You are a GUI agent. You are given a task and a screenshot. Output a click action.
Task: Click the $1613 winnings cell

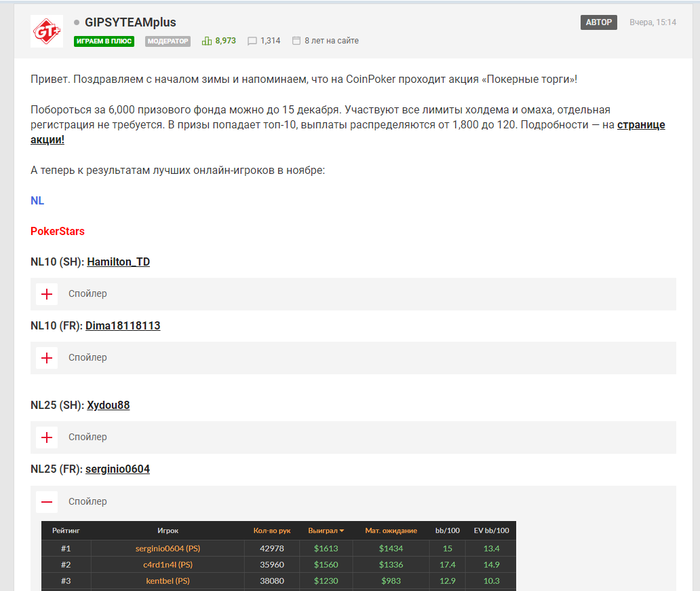point(326,549)
